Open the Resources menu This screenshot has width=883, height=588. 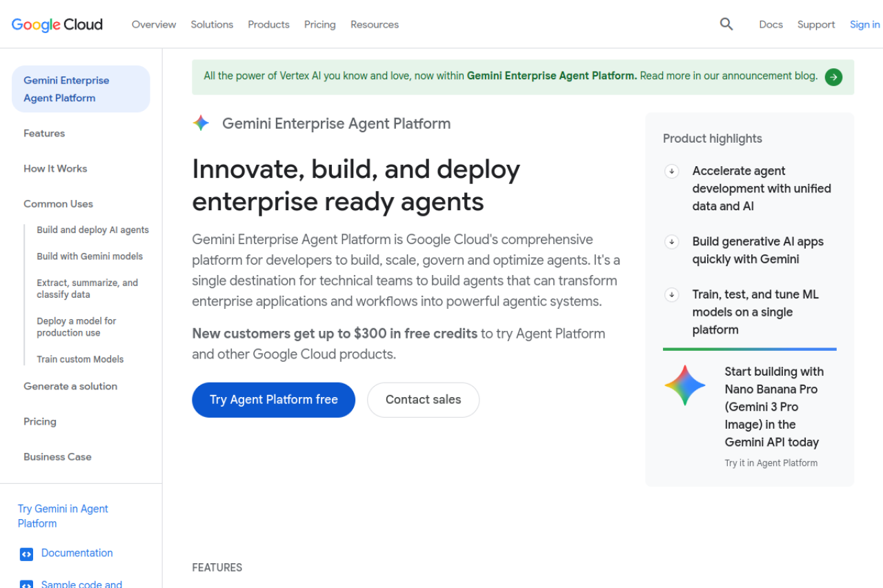375,24
